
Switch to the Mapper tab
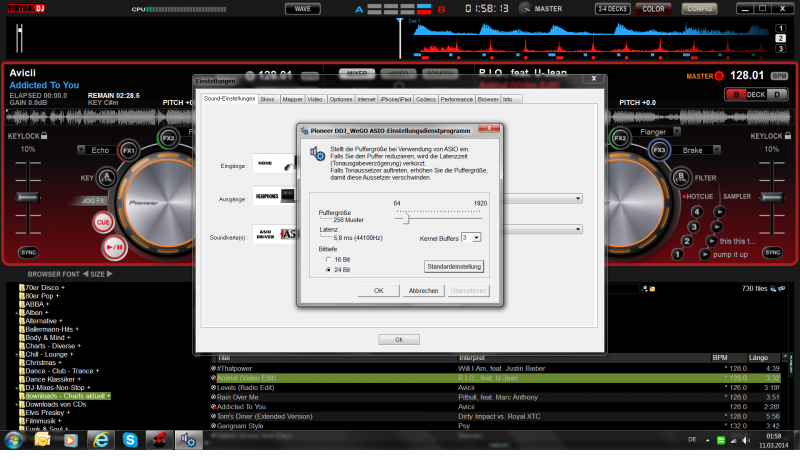click(292, 99)
